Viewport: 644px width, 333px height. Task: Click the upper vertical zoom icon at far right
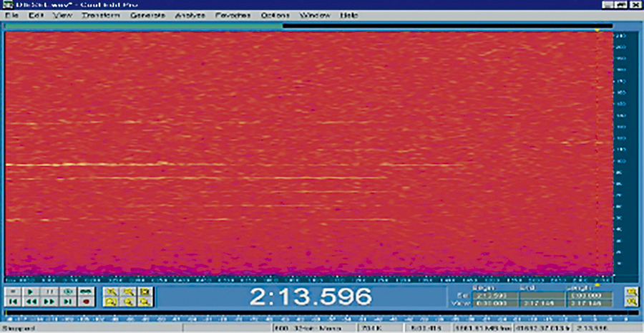coord(630,292)
